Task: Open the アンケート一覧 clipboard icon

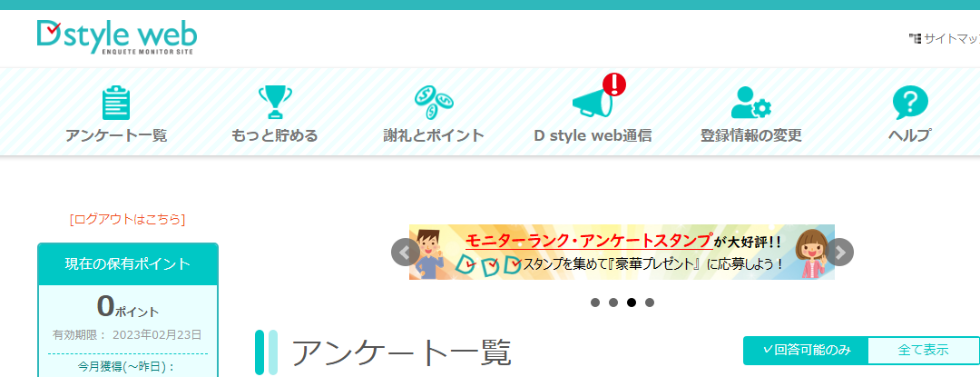Action: (116, 103)
